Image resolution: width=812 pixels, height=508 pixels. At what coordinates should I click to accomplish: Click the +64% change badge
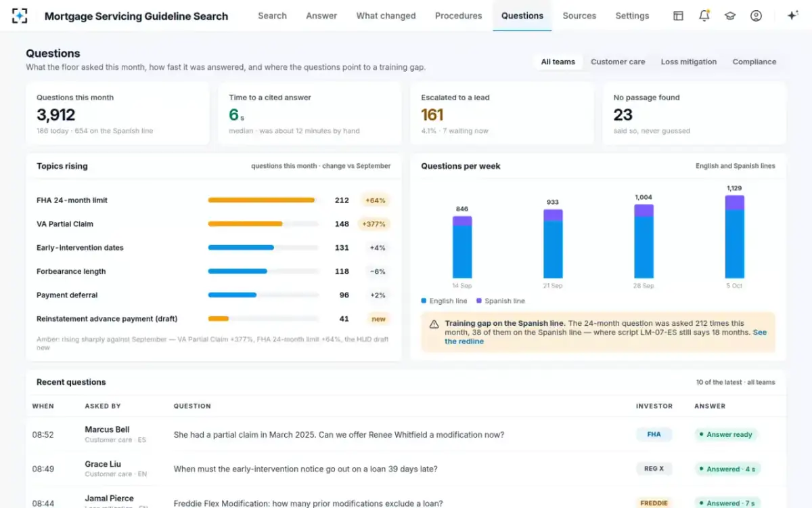pyautogui.click(x=375, y=200)
